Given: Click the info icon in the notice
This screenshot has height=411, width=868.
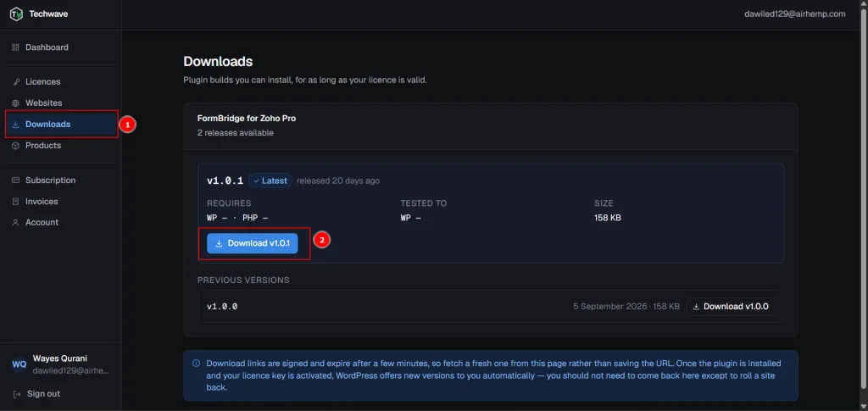Looking at the screenshot, I should coord(196,364).
